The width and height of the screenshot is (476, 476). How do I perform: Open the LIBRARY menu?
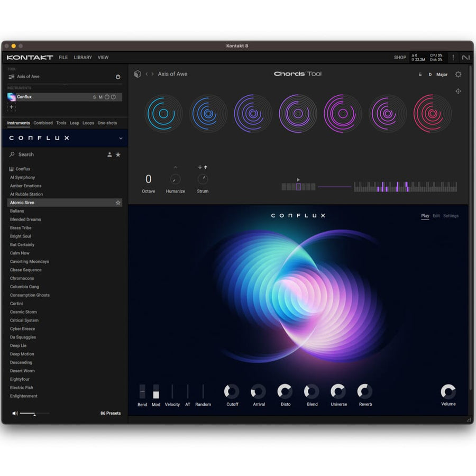point(83,57)
